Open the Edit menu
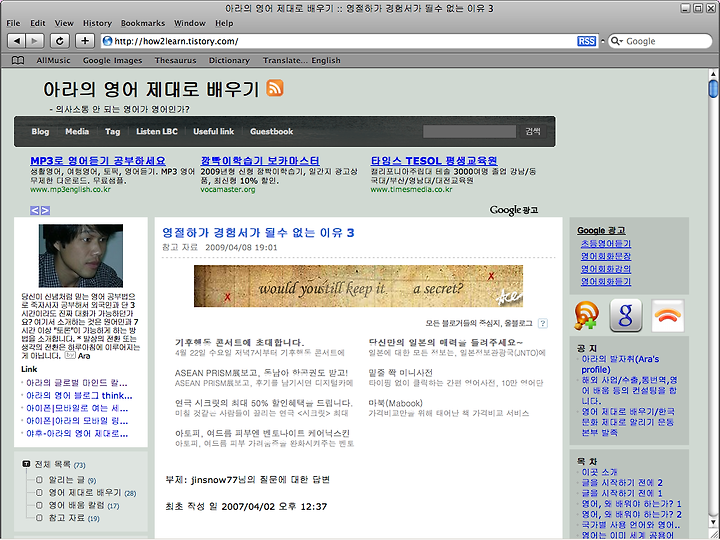Screen dimensions: 720x540 (38, 23)
